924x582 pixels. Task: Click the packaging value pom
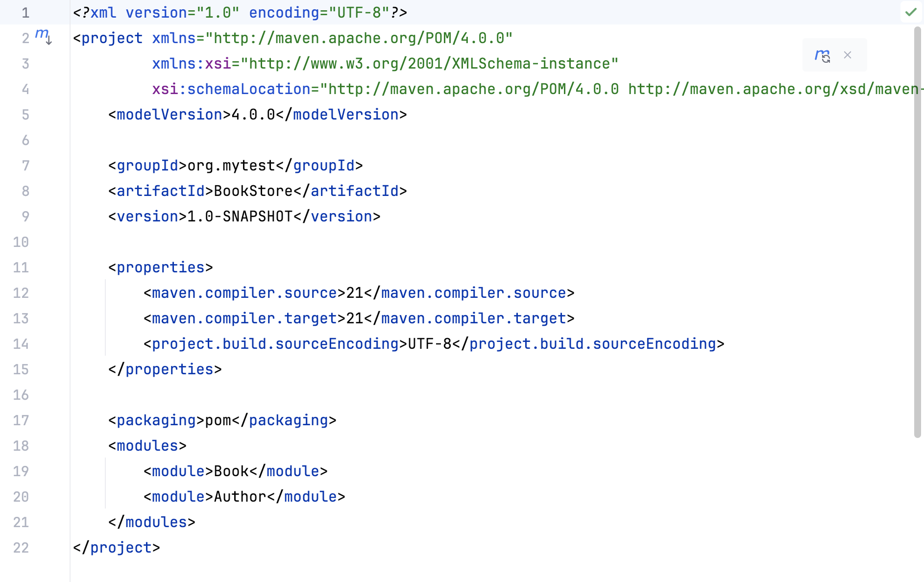coord(217,420)
